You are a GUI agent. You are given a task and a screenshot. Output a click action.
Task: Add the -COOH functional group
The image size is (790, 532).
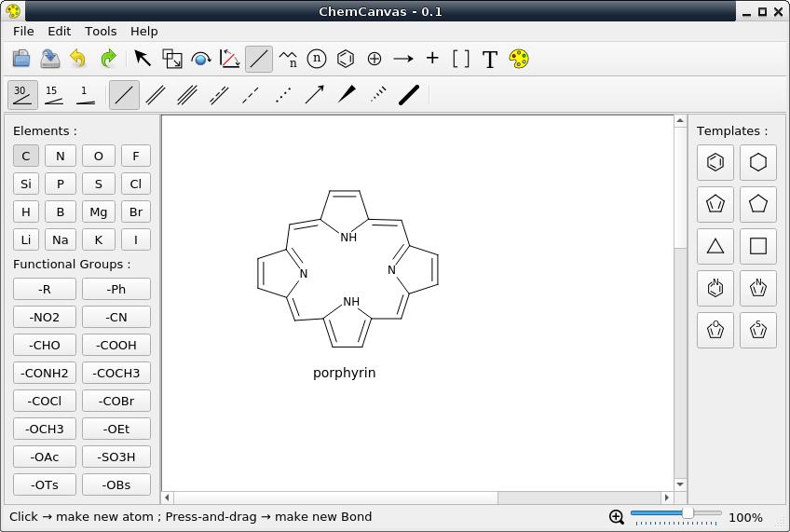tap(116, 345)
